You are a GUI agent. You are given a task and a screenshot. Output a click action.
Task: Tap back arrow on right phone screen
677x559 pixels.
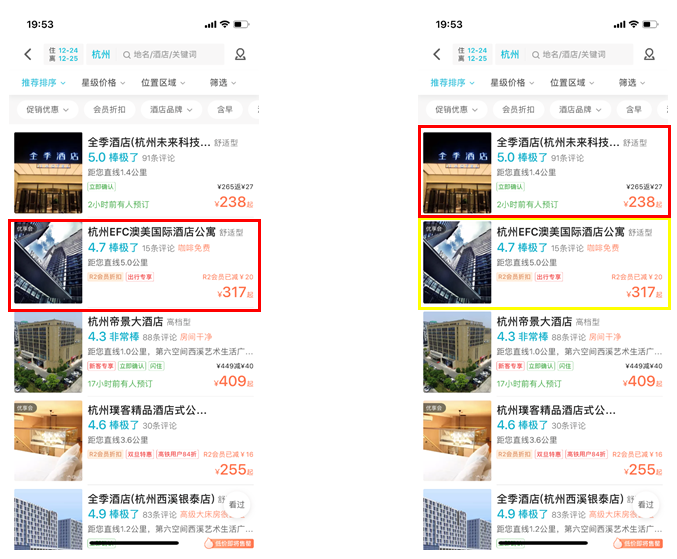pyautogui.click(x=437, y=54)
